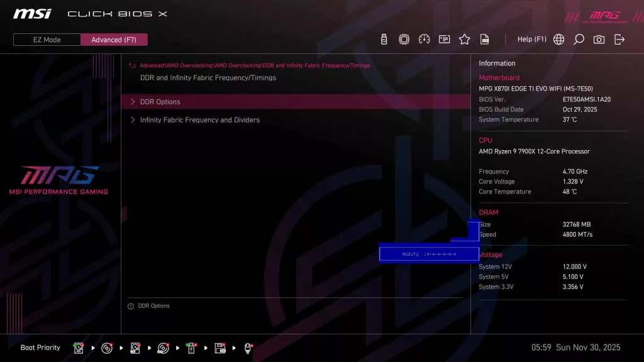Click the CPU hardware information icon

pyautogui.click(x=404, y=39)
